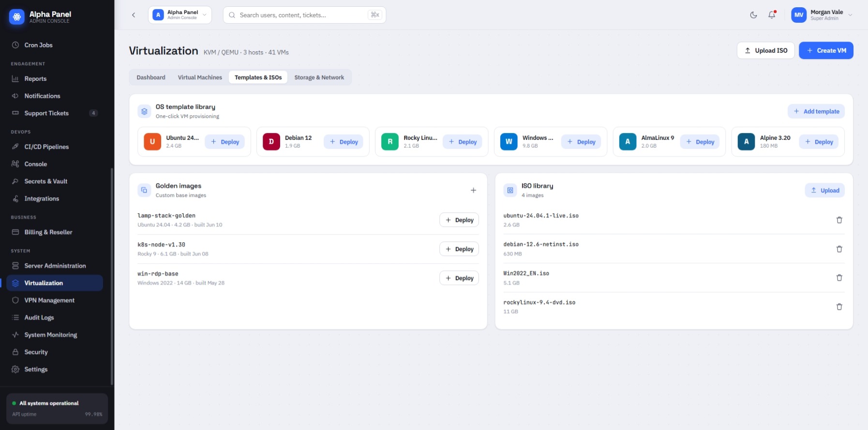
Task: Open the notifications bell
Action: pyautogui.click(x=772, y=15)
